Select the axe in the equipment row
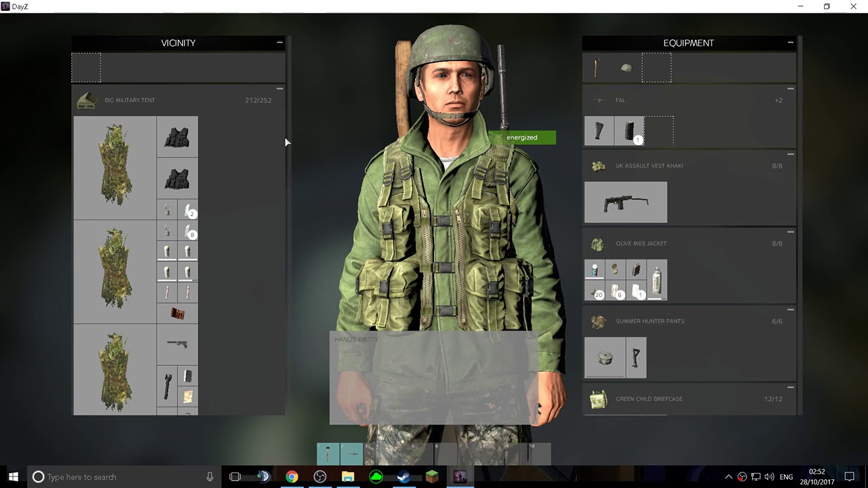The image size is (868, 488). [x=597, y=68]
